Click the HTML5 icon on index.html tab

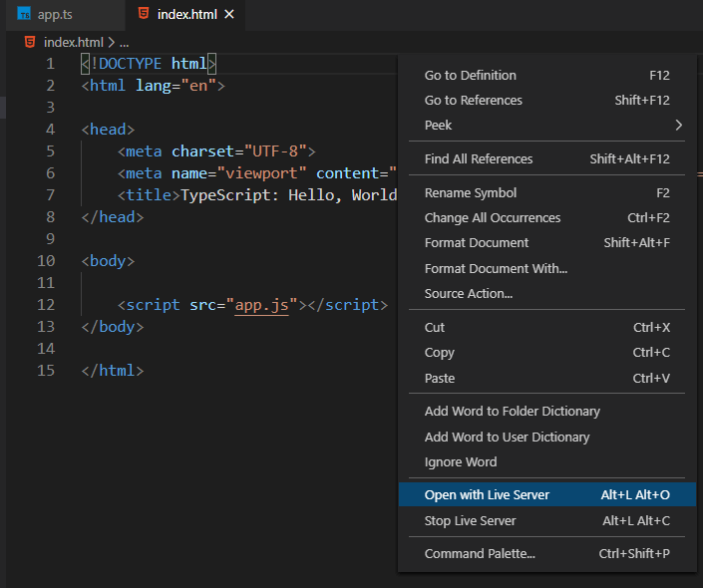coord(145,15)
